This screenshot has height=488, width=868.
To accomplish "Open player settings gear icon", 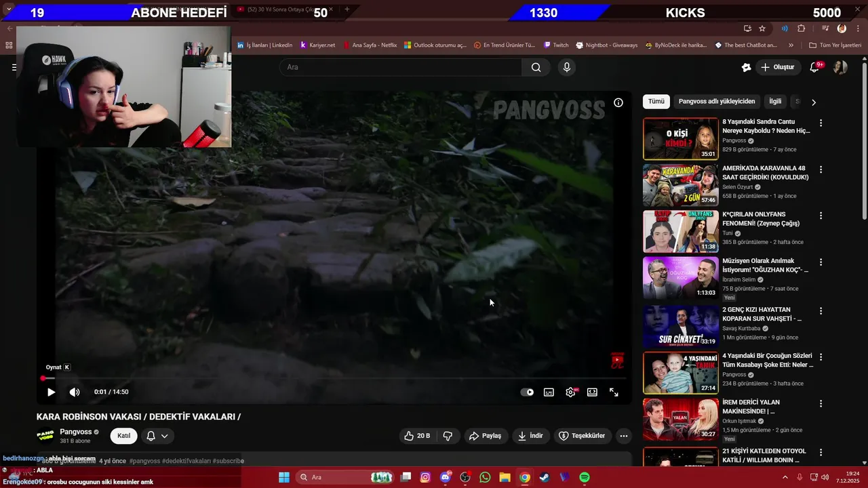I will (570, 392).
